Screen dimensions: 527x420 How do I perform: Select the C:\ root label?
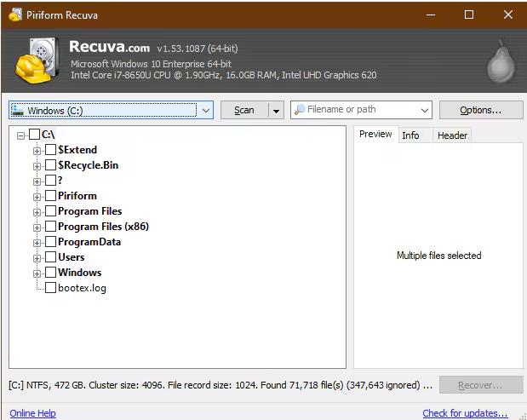pos(48,135)
